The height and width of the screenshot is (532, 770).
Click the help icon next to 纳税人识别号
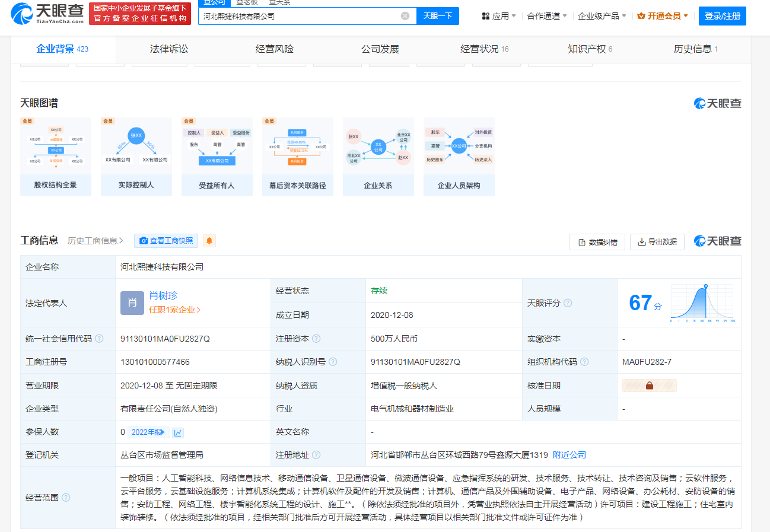(x=333, y=362)
